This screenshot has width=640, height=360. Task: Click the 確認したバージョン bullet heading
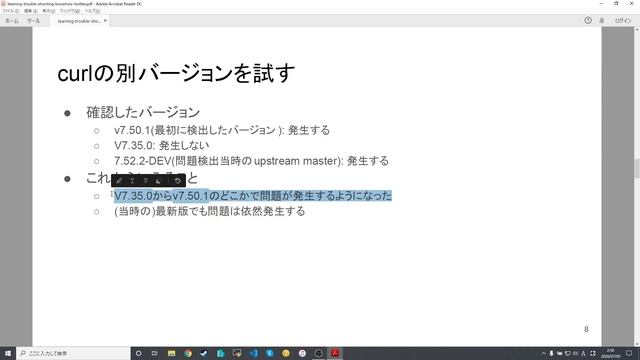tap(143, 112)
